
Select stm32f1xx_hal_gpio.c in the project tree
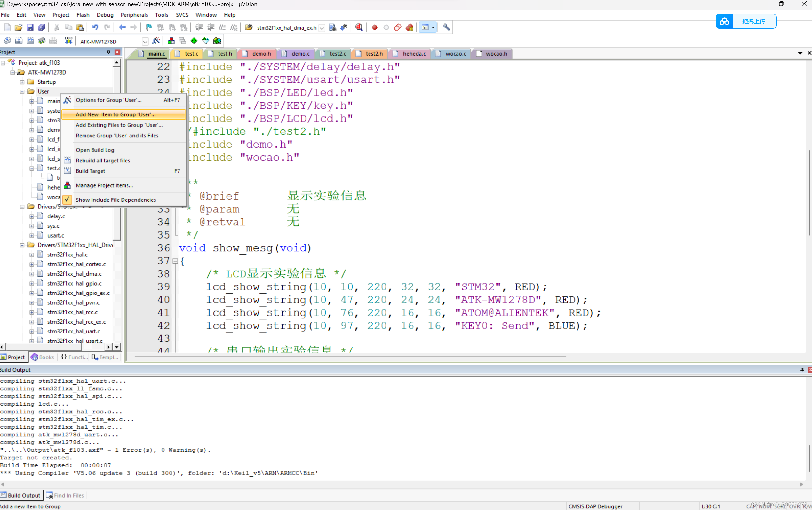[74, 284]
